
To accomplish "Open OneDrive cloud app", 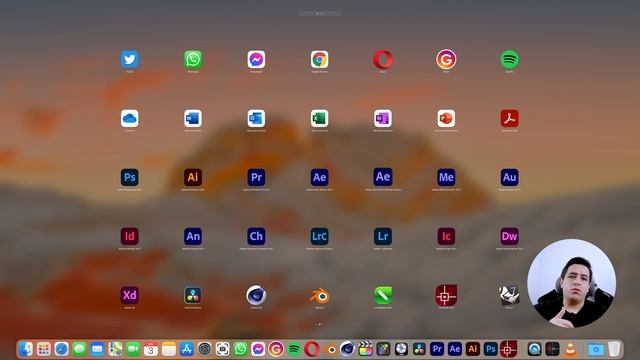I will 129,118.
